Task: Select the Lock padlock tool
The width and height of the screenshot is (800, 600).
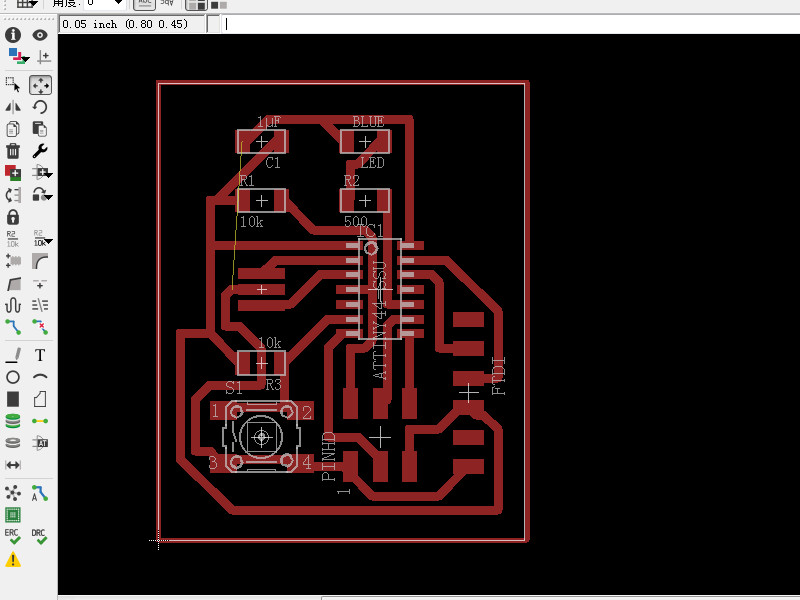Action: pyautogui.click(x=13, y=217)
